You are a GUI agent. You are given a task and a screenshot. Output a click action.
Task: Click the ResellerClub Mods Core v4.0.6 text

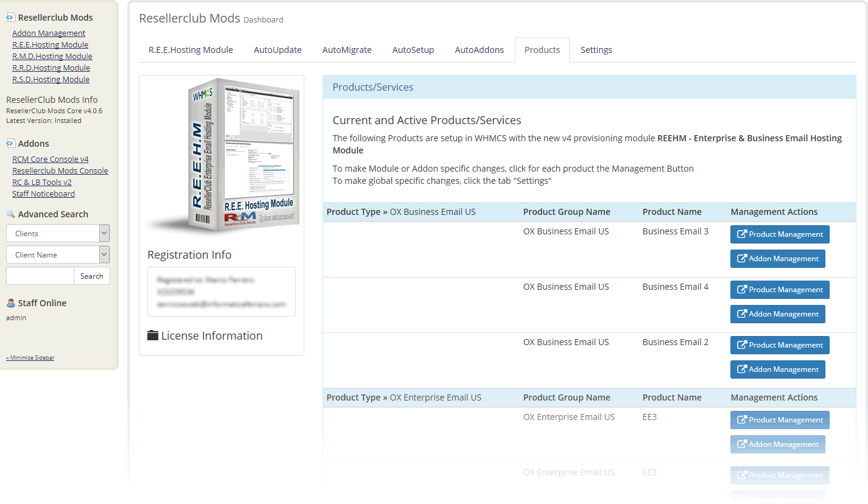point(54,111)
